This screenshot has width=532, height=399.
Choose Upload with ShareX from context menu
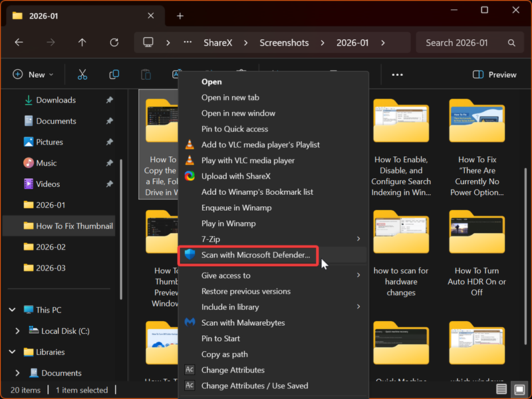236,176
